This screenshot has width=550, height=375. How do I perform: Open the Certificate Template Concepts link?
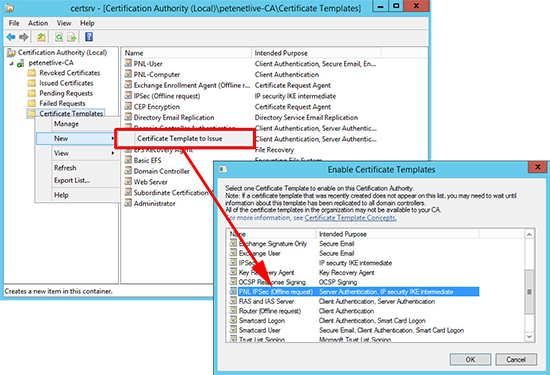350,218
